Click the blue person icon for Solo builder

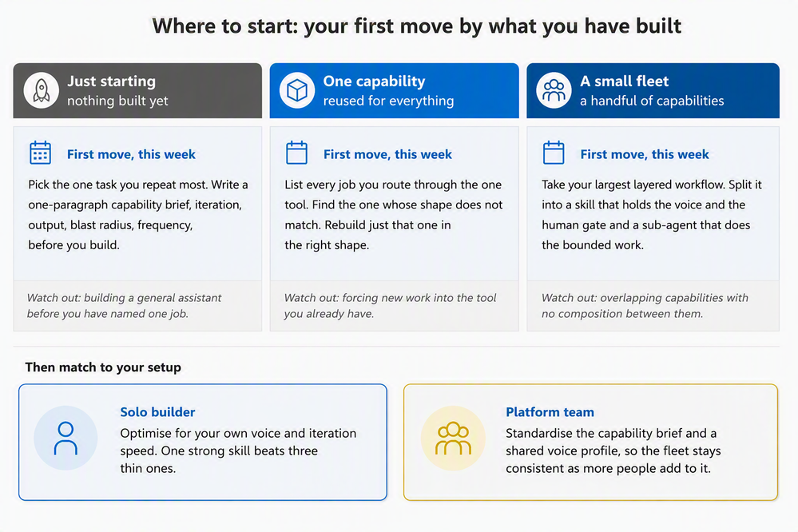66,438
